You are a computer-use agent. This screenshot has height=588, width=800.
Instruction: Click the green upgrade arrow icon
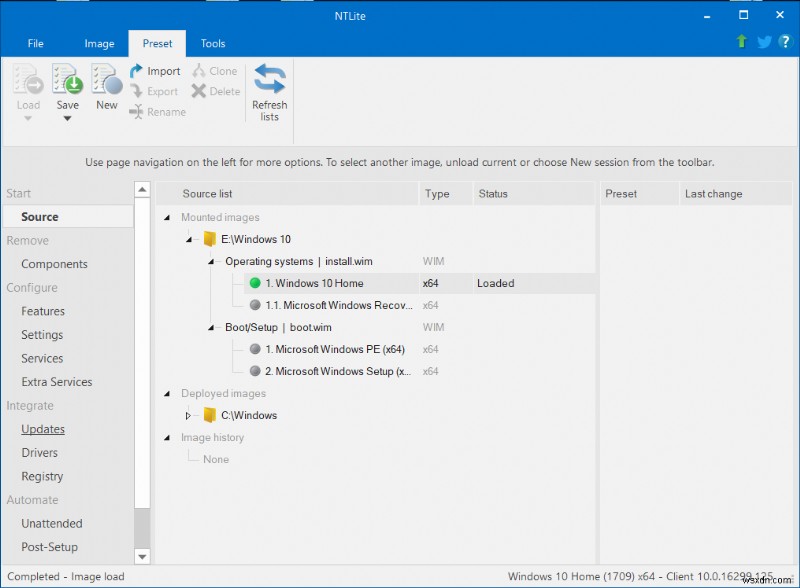pos(740,42)
